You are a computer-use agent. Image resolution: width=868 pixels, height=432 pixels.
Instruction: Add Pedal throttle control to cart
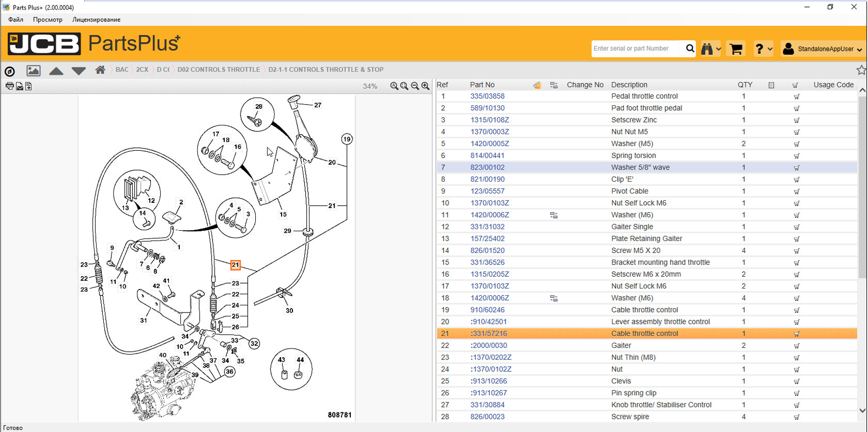click(796, 96)
